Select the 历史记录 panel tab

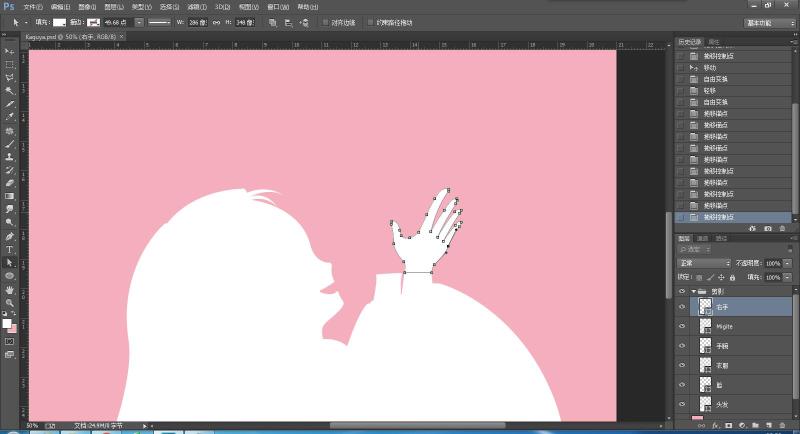pyautogui.click(x=690, y=42)
